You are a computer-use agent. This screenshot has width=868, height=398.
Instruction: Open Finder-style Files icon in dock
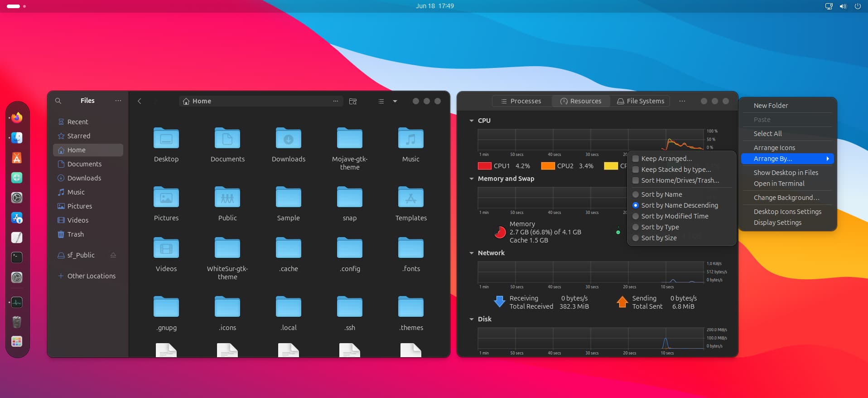(17, 138)
